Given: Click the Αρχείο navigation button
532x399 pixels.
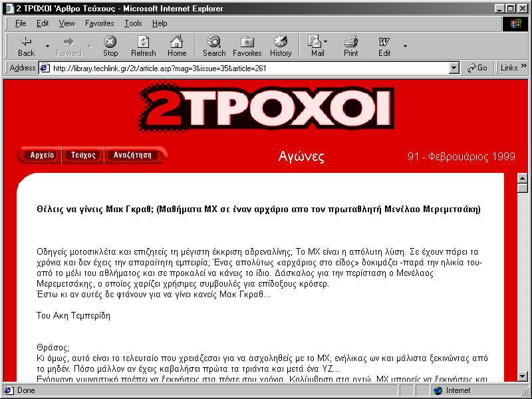Looking at the screenshot, I should pyautogui.click(x=42, y=156).
